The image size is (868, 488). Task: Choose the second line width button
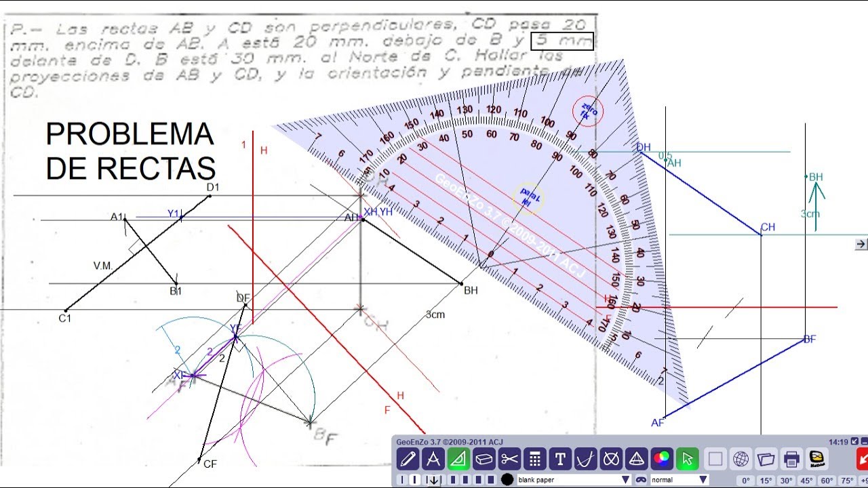tap(415, 480)
